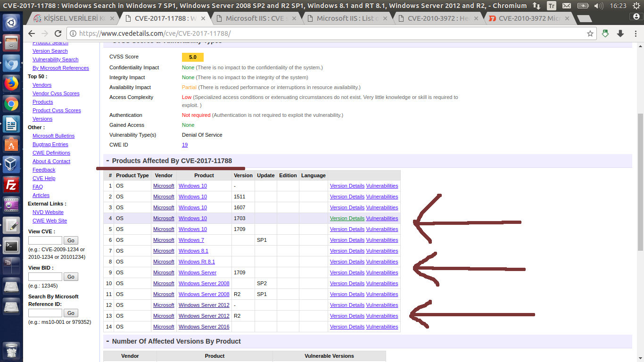Open the Vendor Cvss Scores link
This screenshot has height=362, width=644.
pyautogui.click(x=56, y=93)
